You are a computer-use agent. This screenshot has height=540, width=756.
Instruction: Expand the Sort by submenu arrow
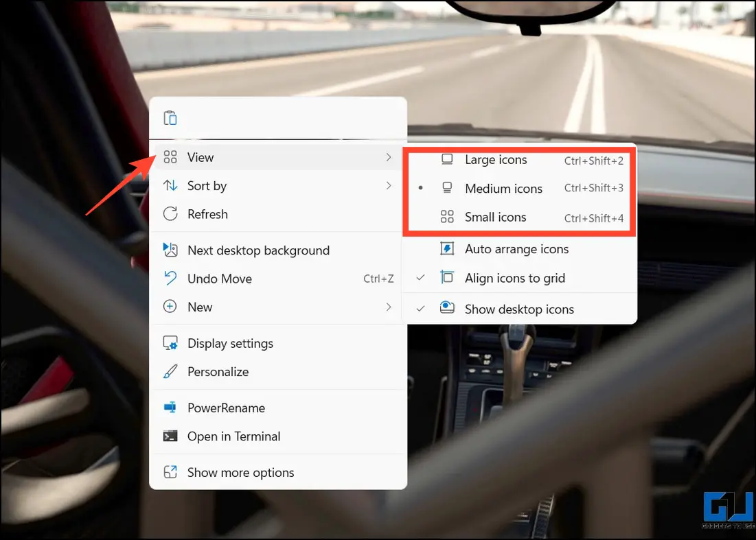(389, 186)
